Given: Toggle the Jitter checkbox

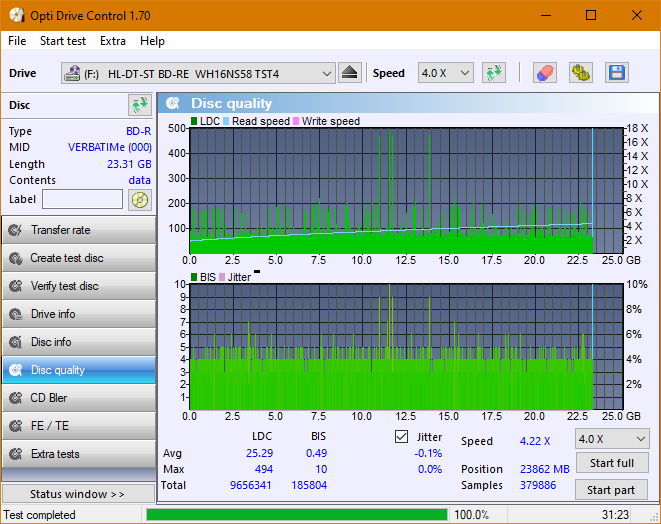Looking at the screenshot, I should (x=401, y=437).
